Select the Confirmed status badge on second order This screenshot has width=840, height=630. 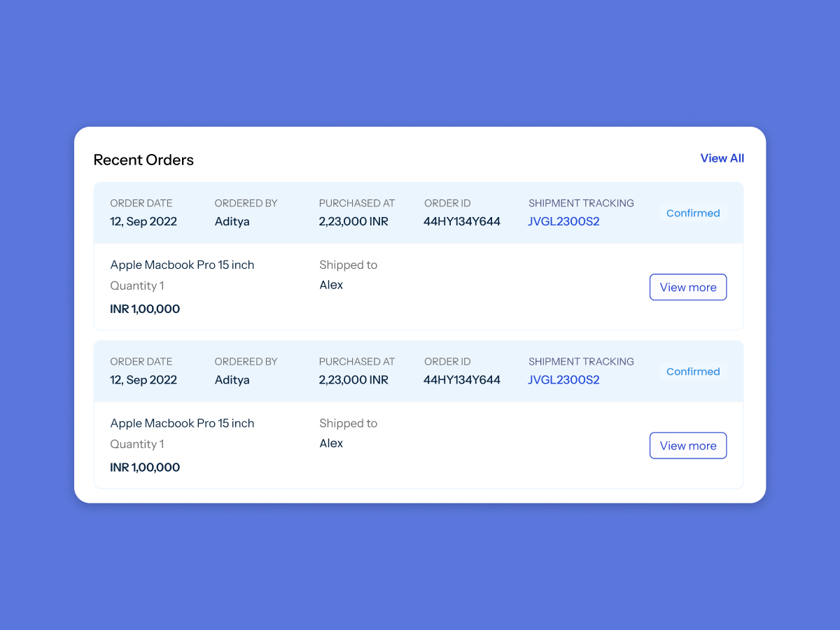[692, 371]
